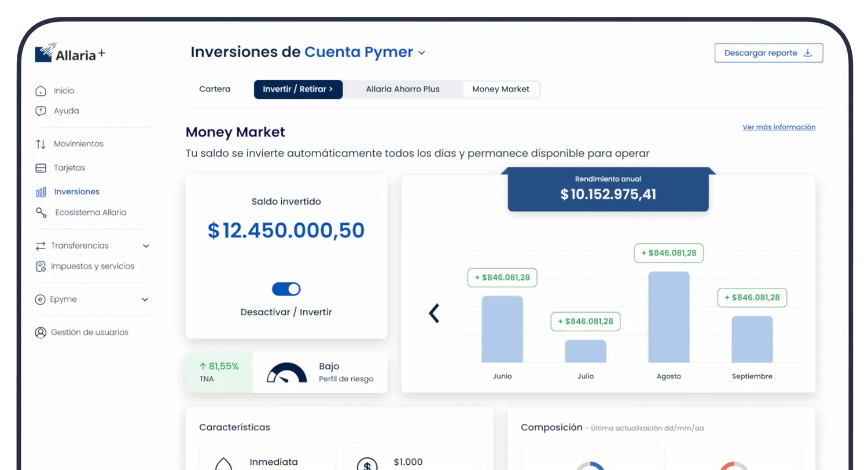The height and width of the screenshot is (470, 868).
Task: Switch to the Cartera tab
Action: tap(215, 89)
